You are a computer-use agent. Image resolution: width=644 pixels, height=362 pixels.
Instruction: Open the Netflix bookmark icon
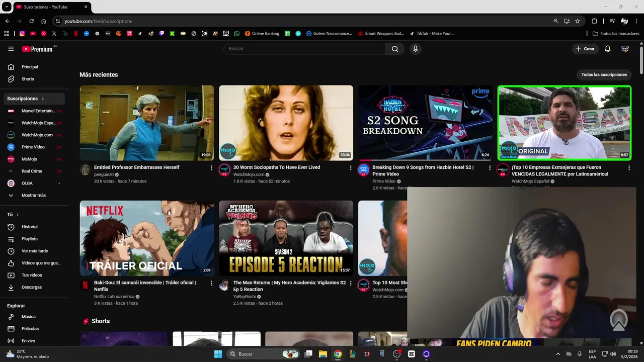click(75, 34)
